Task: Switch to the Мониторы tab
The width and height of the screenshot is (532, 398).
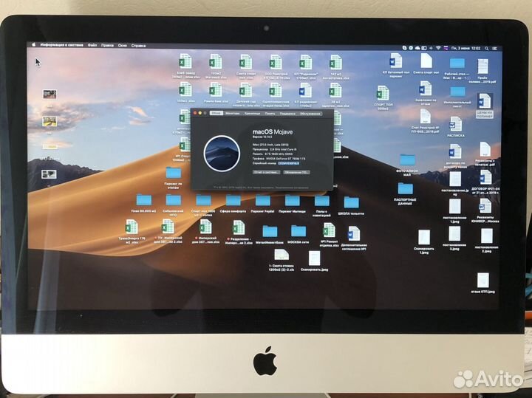Action: 233,113
